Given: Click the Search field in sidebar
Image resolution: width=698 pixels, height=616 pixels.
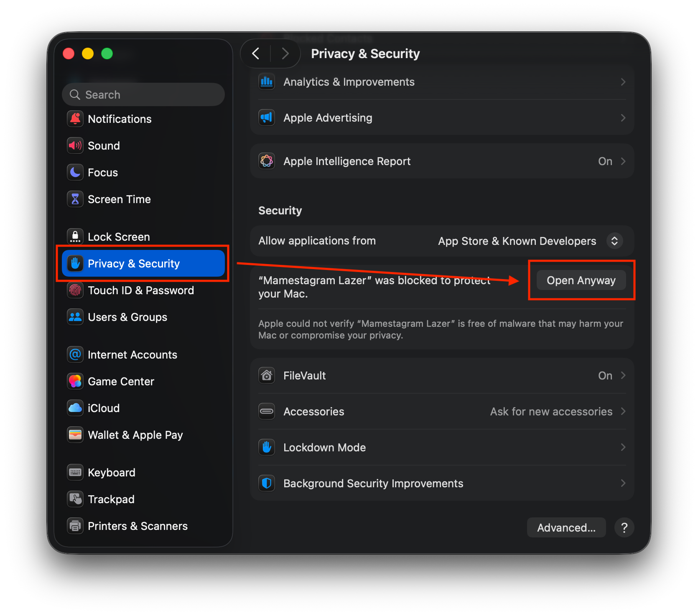Looking at the screenshot, I should point(143,95).
